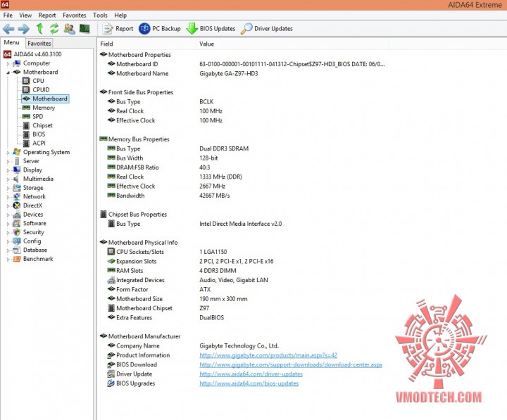Viewport: 507px width, 420px height.
Task: Select the AIDA64 v4.60.3100 root item
Action: point(32,54)
